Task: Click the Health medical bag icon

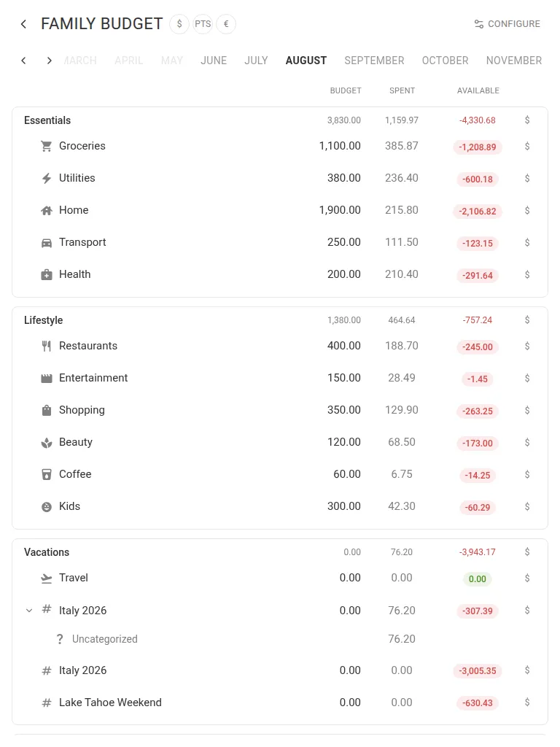Action: (46, 275)
